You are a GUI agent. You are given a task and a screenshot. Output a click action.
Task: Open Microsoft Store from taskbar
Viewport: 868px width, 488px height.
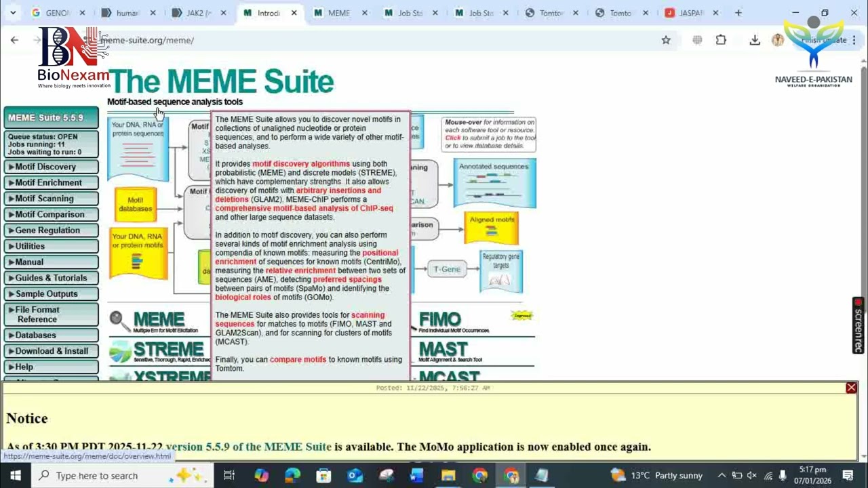[323, 475]
